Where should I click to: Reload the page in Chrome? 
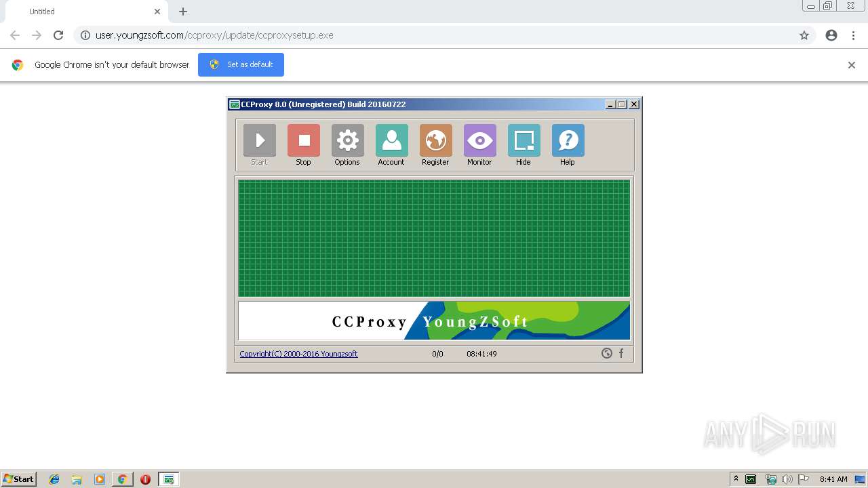point(58,35)
